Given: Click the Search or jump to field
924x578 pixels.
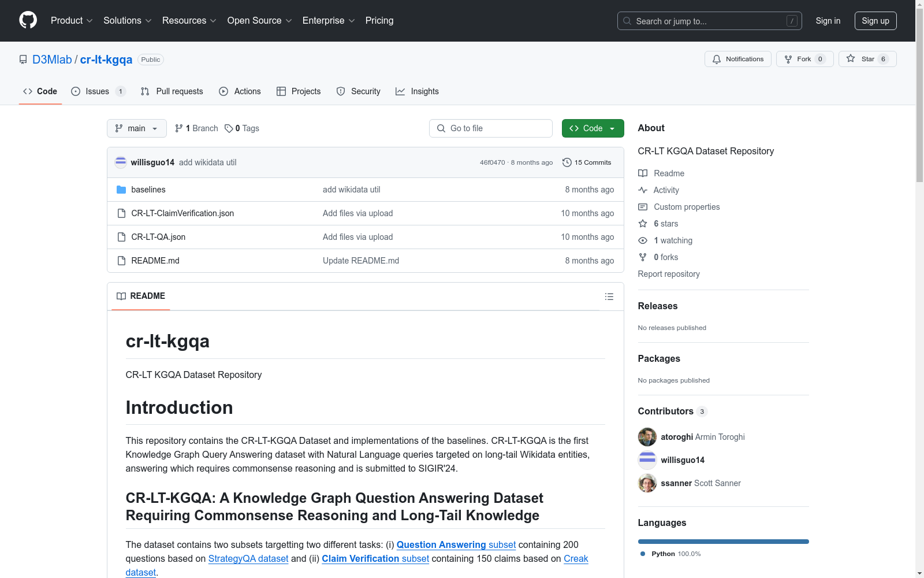Looking at the screenshot, I should 709,21.
